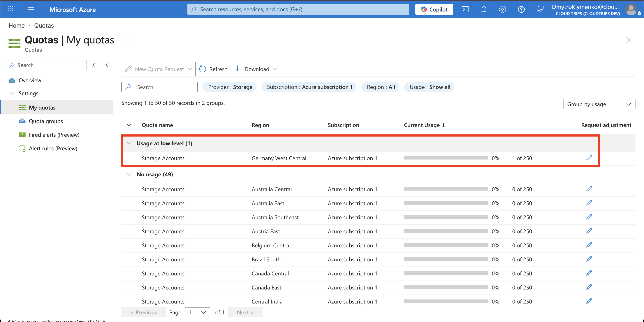Edit quota for Australia Central
Viewport: 644px width, 322px height.
(x=589, y=189)
